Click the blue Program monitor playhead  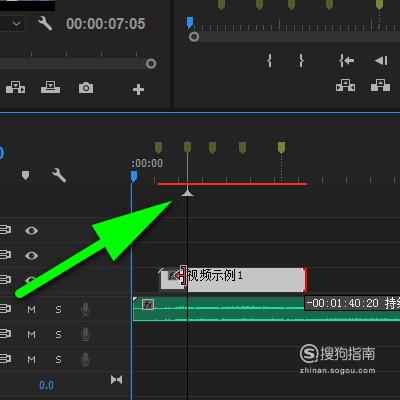pos(190,23)
